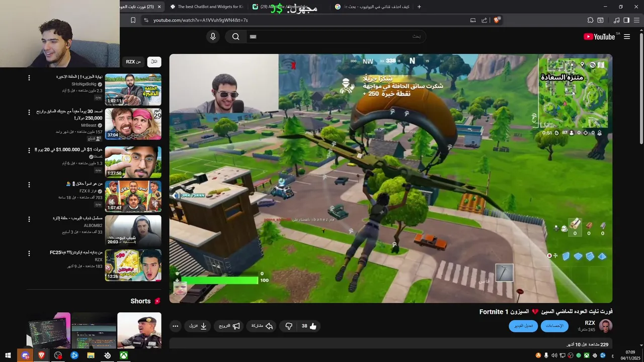Open the RZX channel avatar below the video

pos(606,326)
